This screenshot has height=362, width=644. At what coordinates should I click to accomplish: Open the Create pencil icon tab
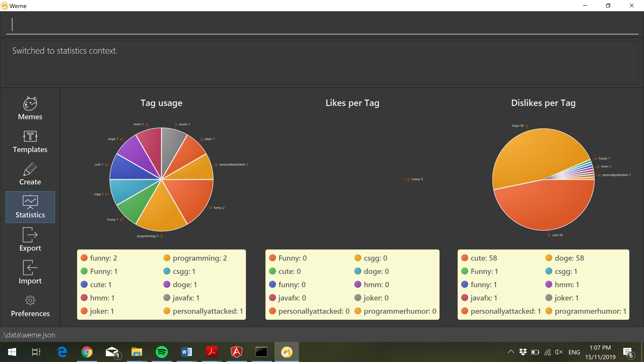[x=30, y=169]
